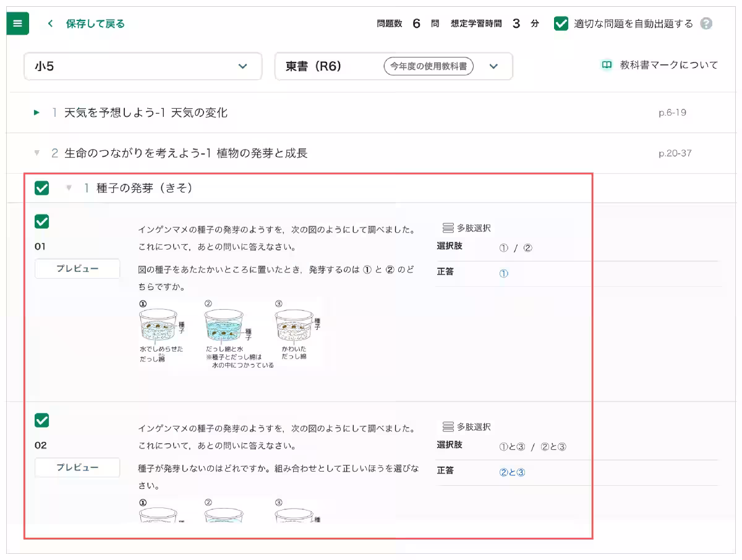Image resolution: width=742 pixels, height=560 pixels.
Task: Click プレビュー button on question 02
Action: pos(77,468)
